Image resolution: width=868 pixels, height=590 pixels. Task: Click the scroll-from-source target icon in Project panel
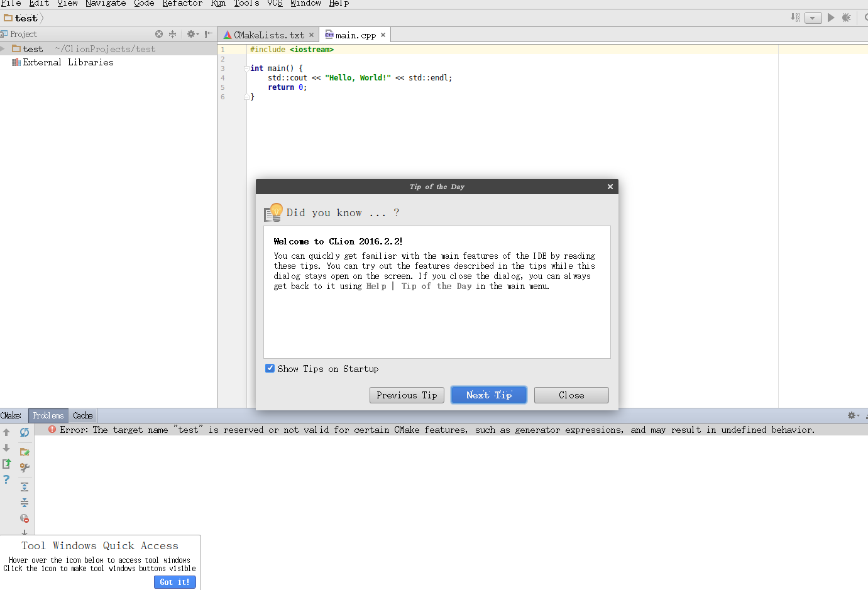pyautogui.click(x=159, y=34)
